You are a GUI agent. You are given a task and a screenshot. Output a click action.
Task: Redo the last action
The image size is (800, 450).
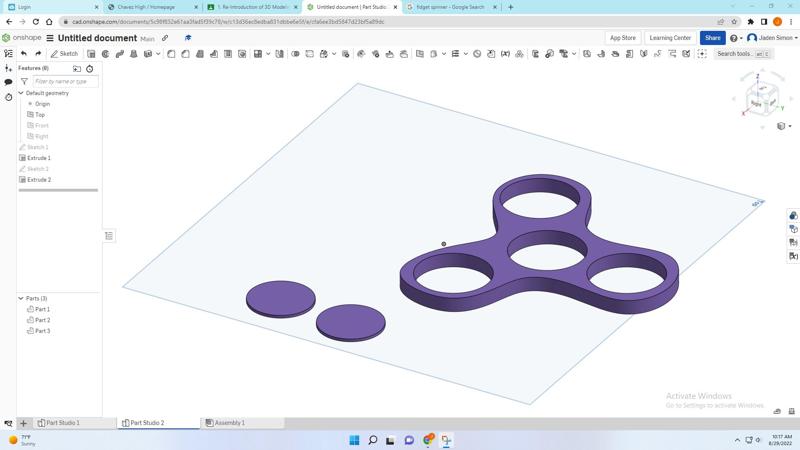click(38, 54)
